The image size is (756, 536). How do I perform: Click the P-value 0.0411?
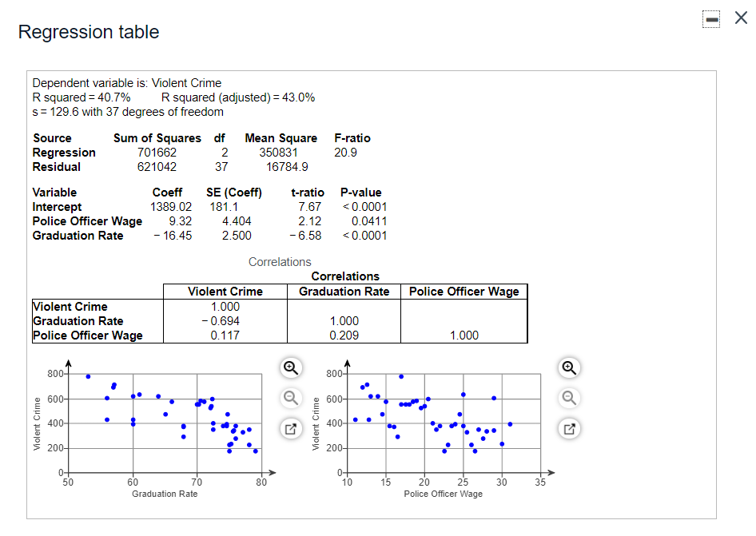pyautogui.click(x=369, y=221)
